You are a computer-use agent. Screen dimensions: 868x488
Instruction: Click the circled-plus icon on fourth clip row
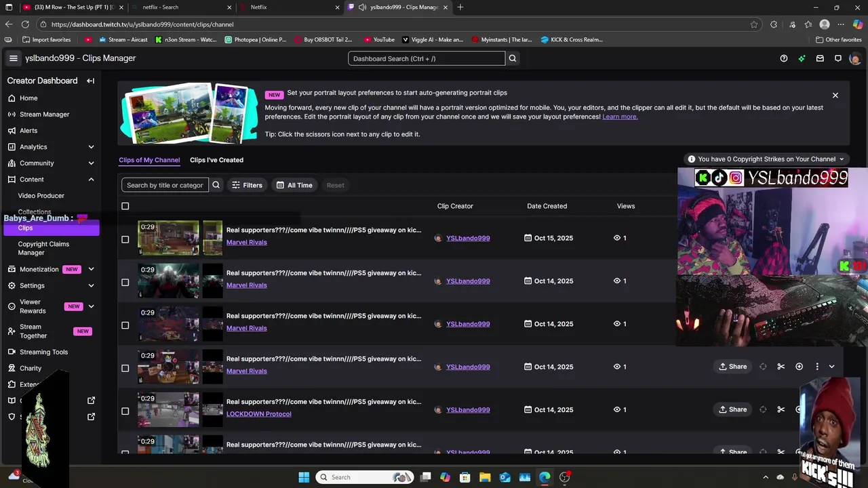click(799, 367)
